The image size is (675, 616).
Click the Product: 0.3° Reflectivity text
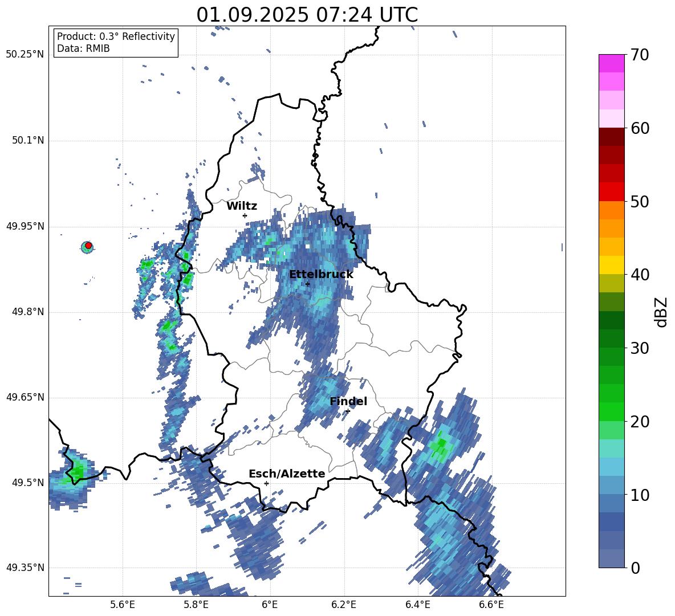tap(116, 36)
